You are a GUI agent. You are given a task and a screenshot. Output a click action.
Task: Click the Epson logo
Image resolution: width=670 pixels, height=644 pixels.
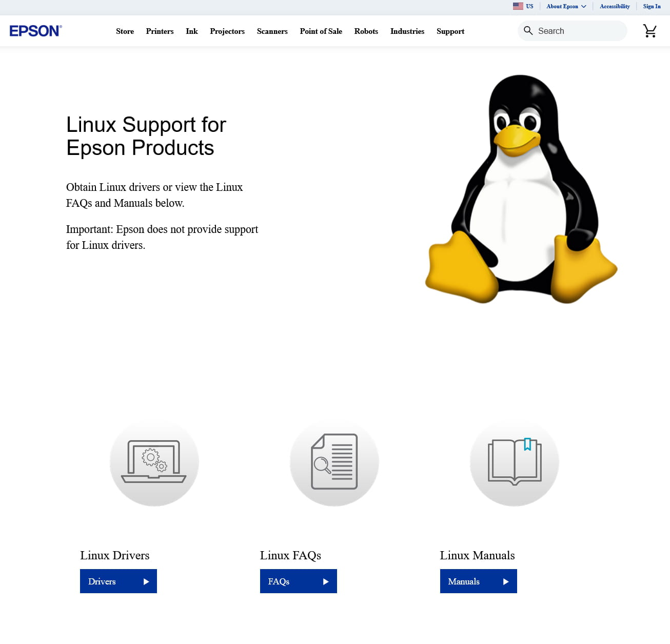pos(36,31)
